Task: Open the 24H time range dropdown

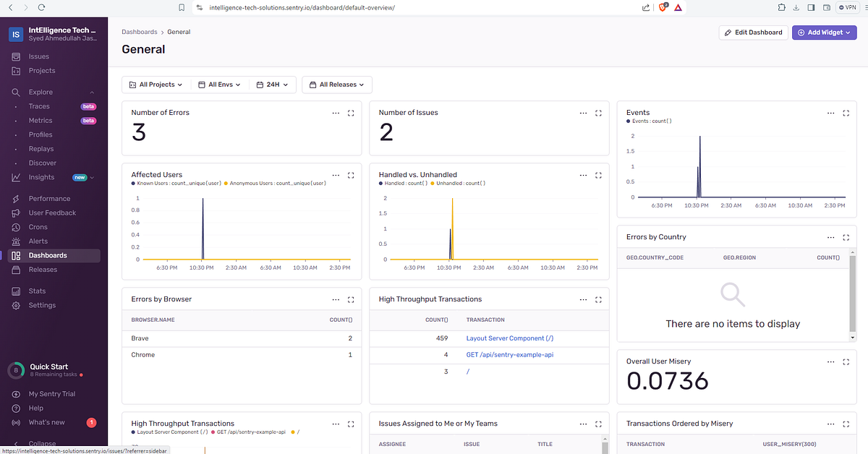Action: point(272,84)
